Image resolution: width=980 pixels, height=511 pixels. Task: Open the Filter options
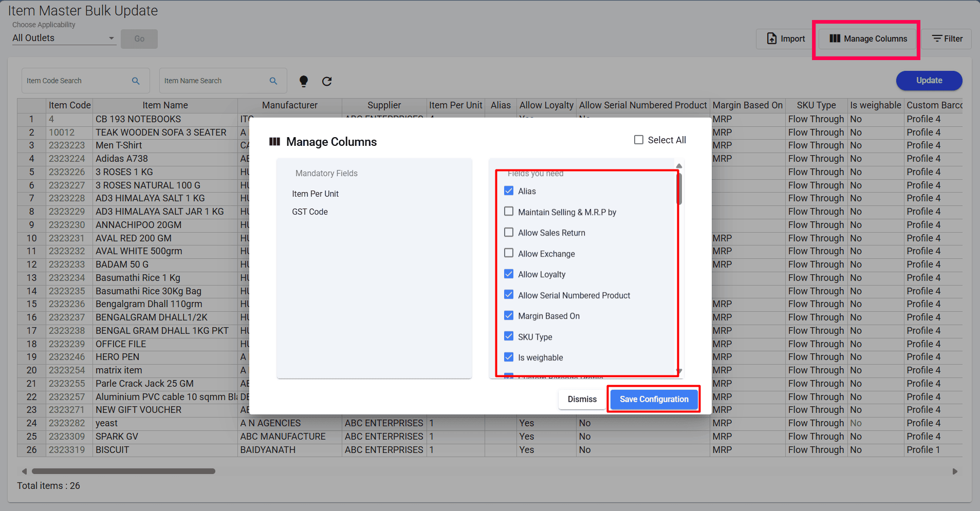947,39
